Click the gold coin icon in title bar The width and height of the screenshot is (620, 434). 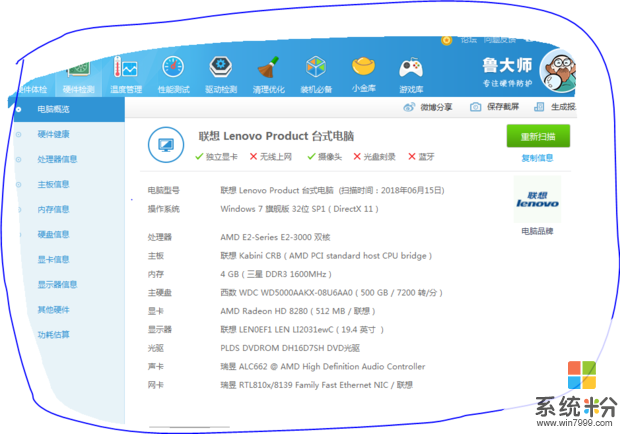tap(446, 40)
